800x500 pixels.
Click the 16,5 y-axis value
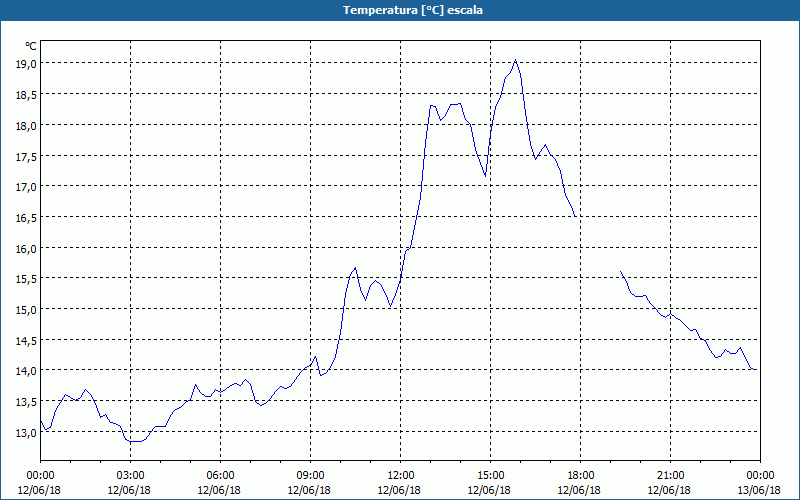(x=27, y=217)
